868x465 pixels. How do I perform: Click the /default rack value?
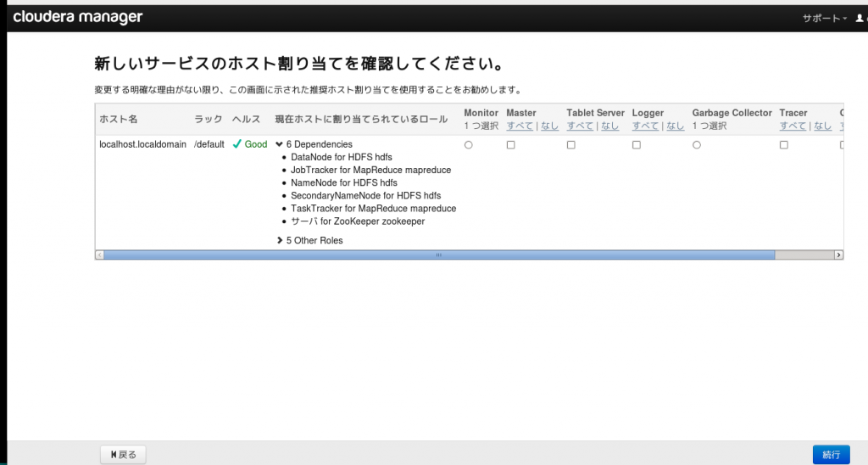(x=209, y=144)
